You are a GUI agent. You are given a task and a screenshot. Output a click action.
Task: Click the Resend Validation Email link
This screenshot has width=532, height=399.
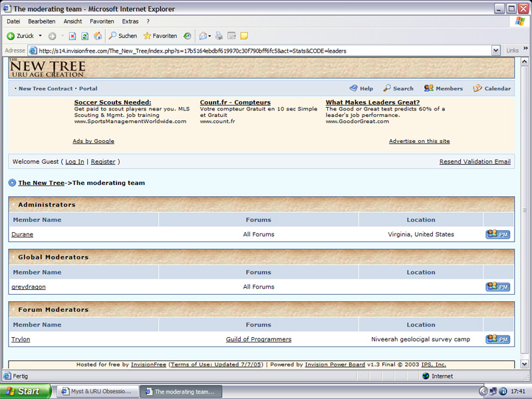[475, 162]
